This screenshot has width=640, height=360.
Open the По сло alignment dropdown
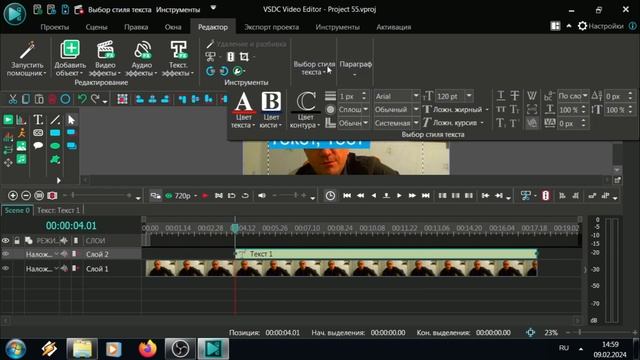tap(585, 96)
